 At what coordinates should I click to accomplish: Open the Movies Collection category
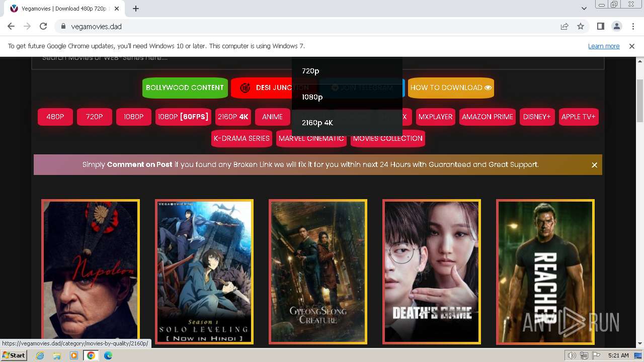[388, 138]
